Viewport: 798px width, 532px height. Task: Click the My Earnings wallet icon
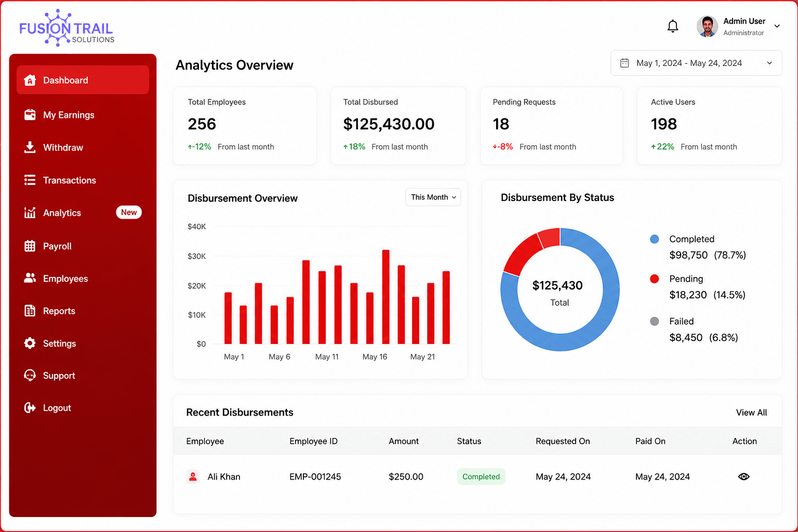[x=30, y=115]
